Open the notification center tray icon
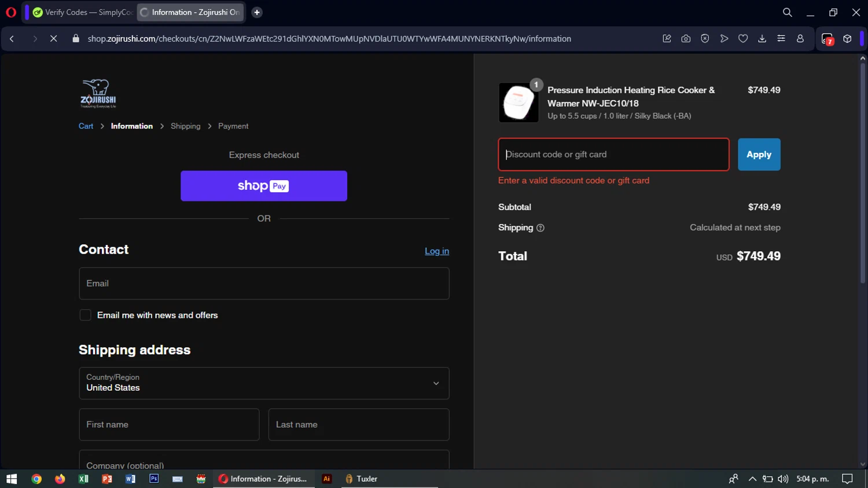The image size is (868, 488). [847, 479]
